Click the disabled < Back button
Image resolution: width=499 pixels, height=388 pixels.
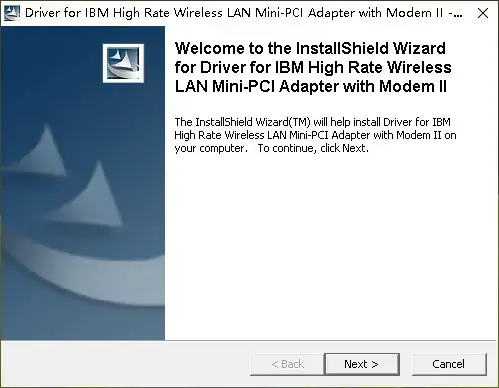(287, 364)
